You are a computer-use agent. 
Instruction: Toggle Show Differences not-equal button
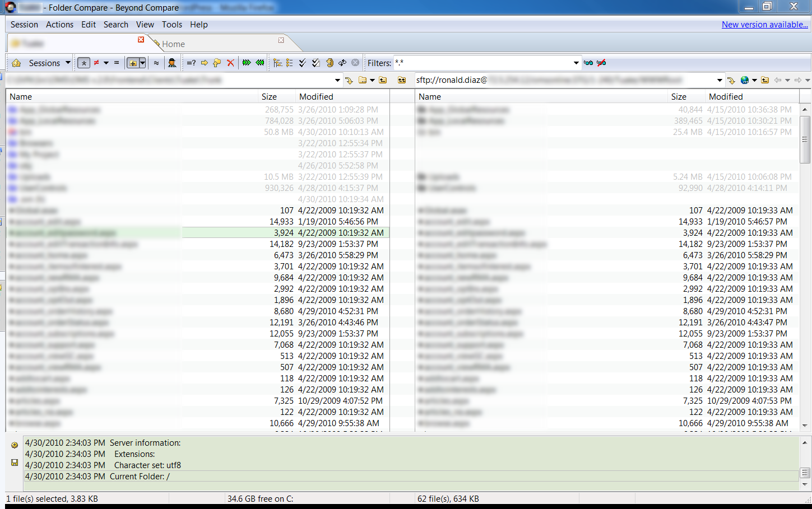(x=96, y=63)
